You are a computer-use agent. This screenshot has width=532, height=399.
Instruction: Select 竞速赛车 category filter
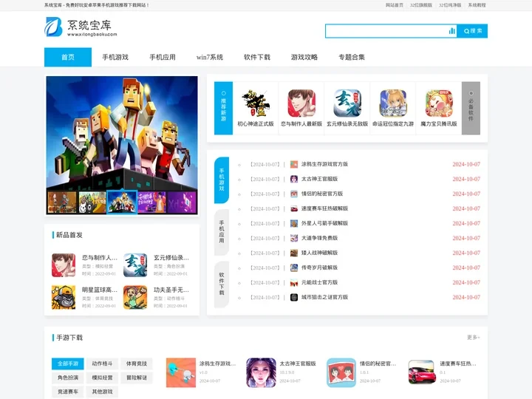67,392
